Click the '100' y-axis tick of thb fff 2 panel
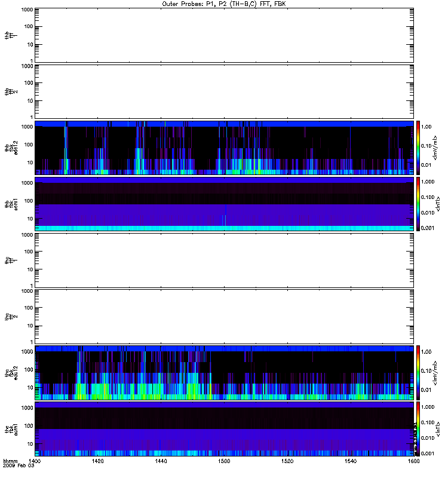448x478 pixels. pyautogui.click(x=29, y=83)
